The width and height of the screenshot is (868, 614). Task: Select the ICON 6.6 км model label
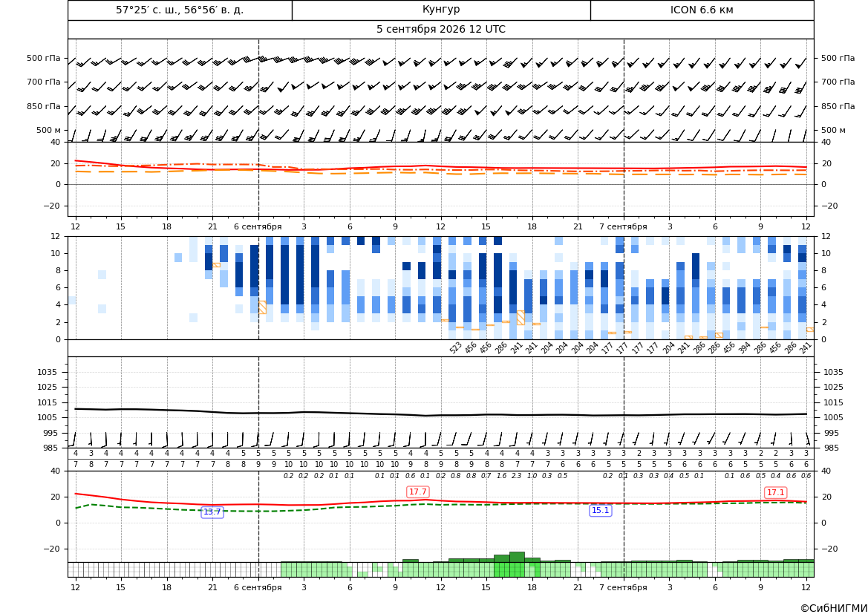[x=702, y=10]
